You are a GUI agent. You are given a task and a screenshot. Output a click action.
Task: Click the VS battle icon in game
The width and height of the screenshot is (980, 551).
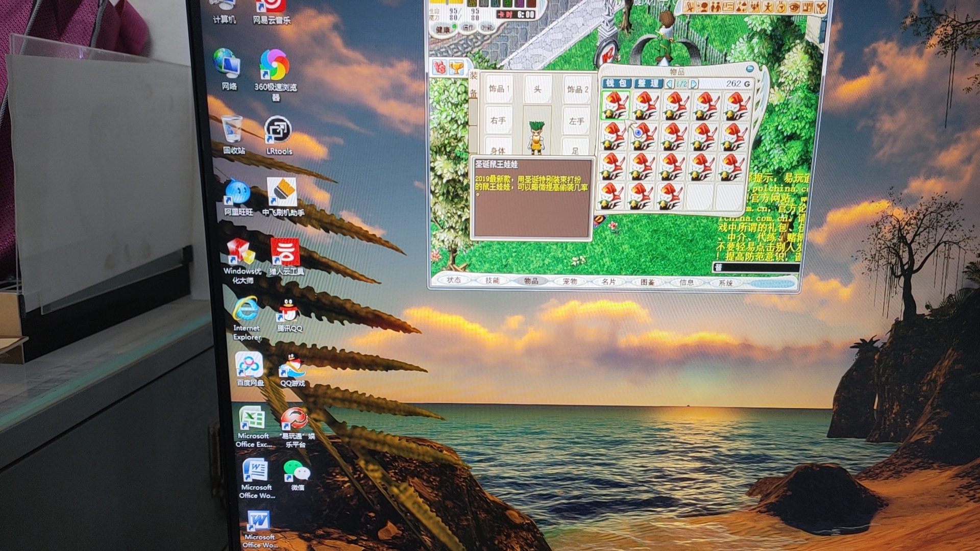(x=439, y=67)
